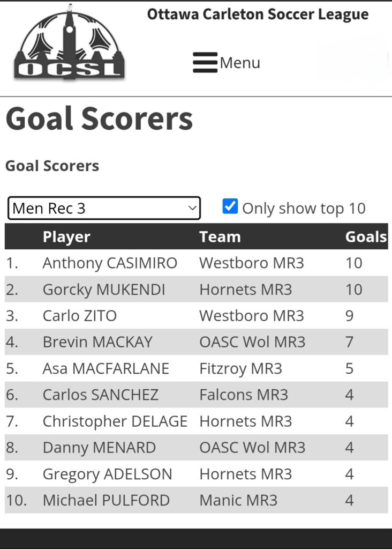392x549 pixels.
Task: Click Carlo ZITO player entry
Action: point(80,316)
